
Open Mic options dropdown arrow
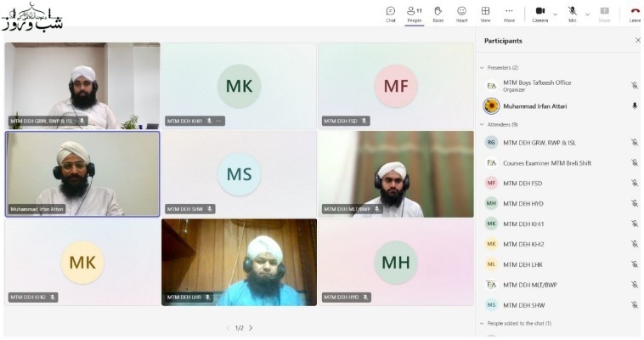pos(587,13)
